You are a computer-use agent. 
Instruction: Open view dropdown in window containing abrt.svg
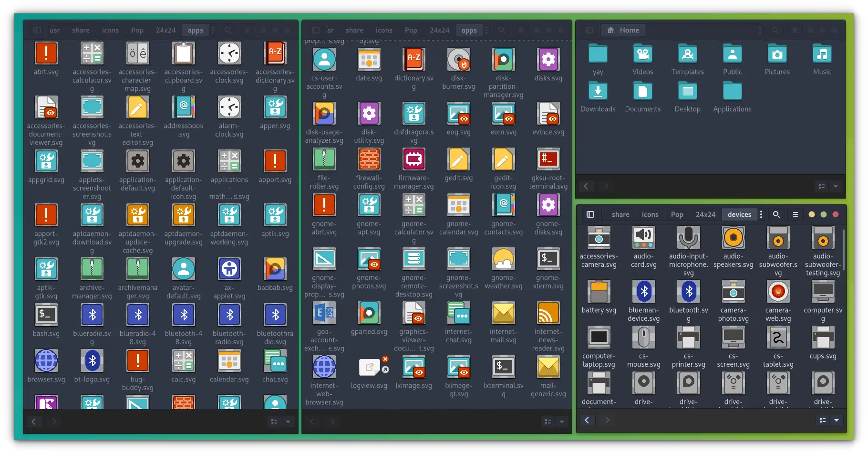[288, 422]
